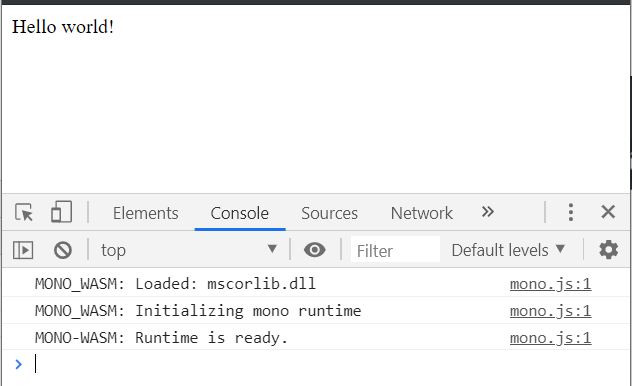Switch to the Console tab
Viewport: 632px width, 386px height.
point(239,213)
